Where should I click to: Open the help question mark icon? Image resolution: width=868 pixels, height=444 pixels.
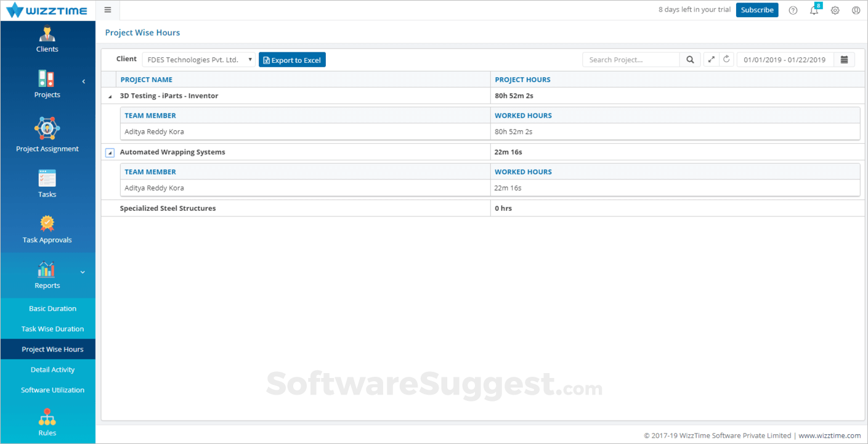793,10
